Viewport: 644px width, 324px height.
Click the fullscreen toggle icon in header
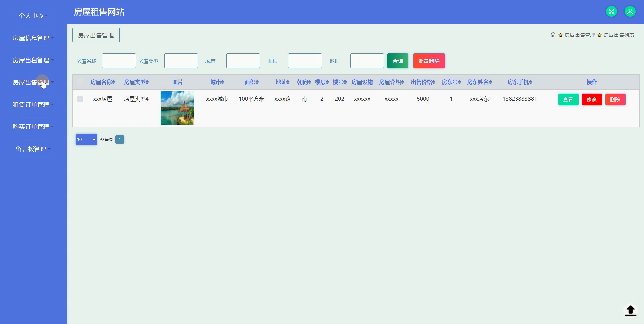(x=611, y=11)
